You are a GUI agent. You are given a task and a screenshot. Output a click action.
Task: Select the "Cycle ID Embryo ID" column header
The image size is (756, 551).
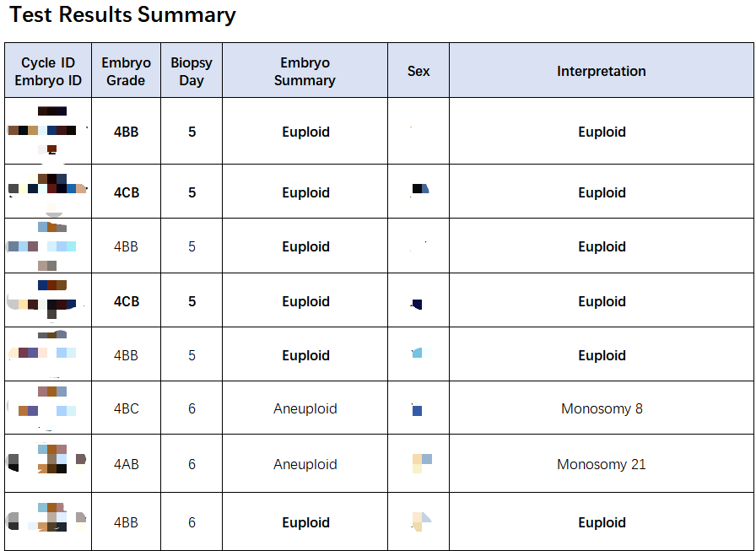point(48,72)
